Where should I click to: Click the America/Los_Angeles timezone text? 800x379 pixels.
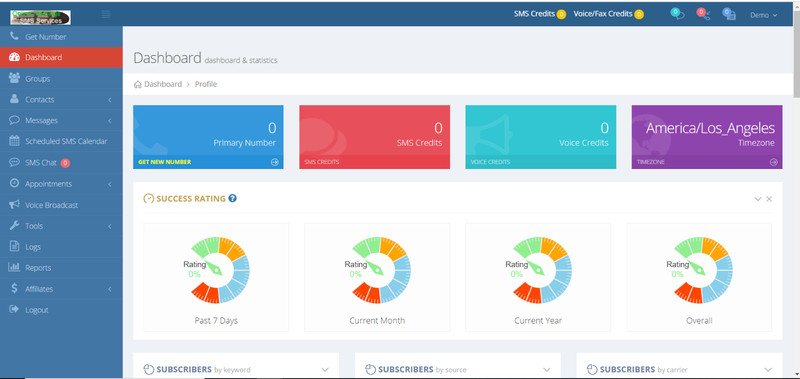[x=710, y=128]
